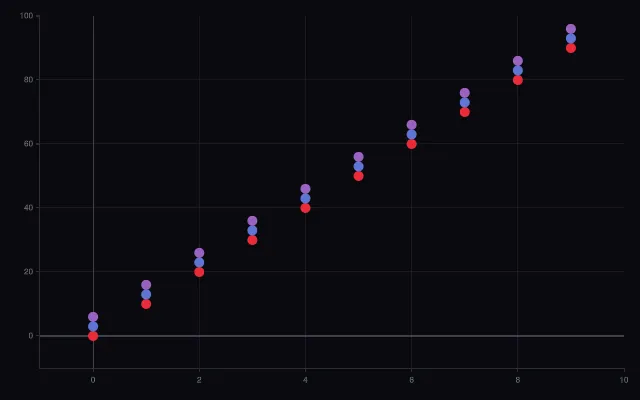Pick the purple point at x=2
Screen dimensions: 640x400
pos(199,253)
